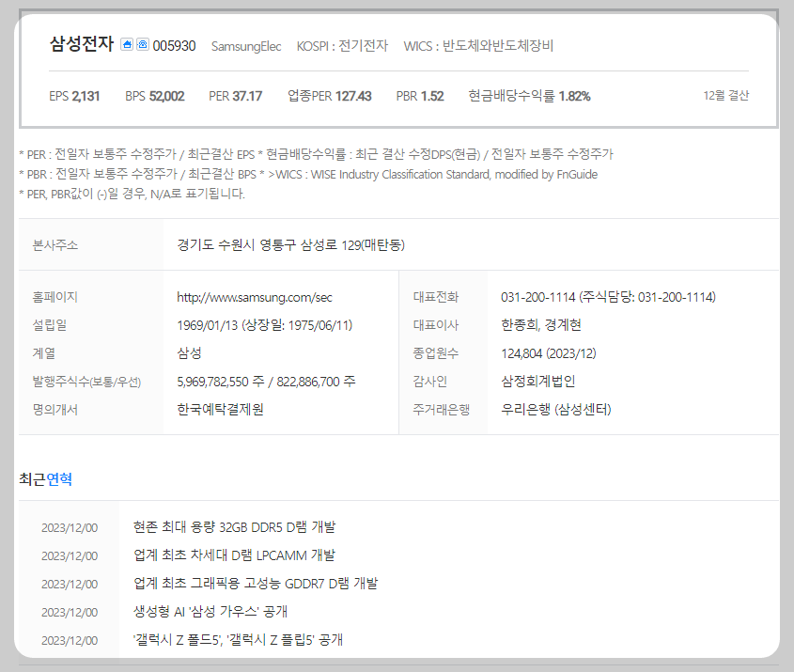Click the PER footnote about 현금배당수익률
Screen dimensions: 794x672
(x=317, y=154)
